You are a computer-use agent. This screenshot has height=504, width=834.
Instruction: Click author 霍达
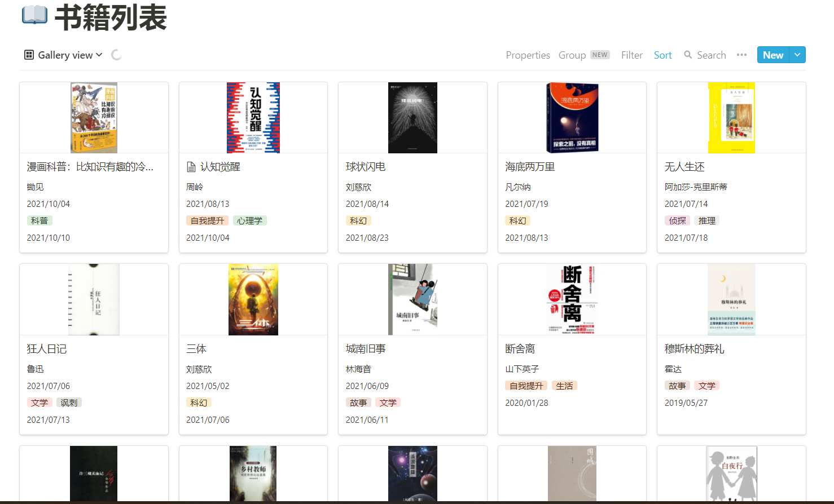[x=673, y=369]
